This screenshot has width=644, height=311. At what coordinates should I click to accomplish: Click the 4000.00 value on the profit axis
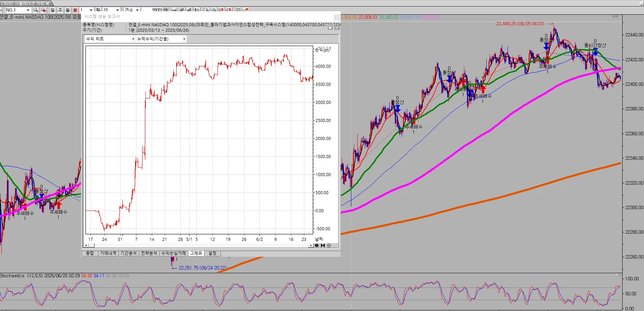[x=323, y=66]
